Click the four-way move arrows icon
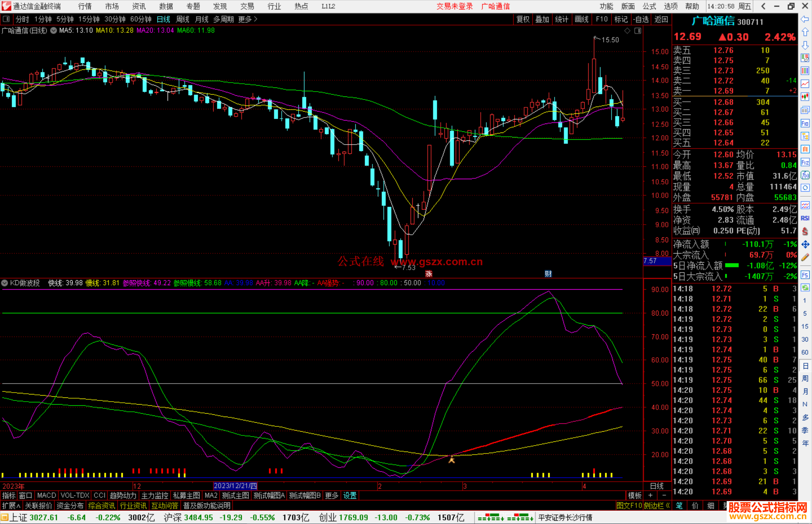 coord(805,245)
